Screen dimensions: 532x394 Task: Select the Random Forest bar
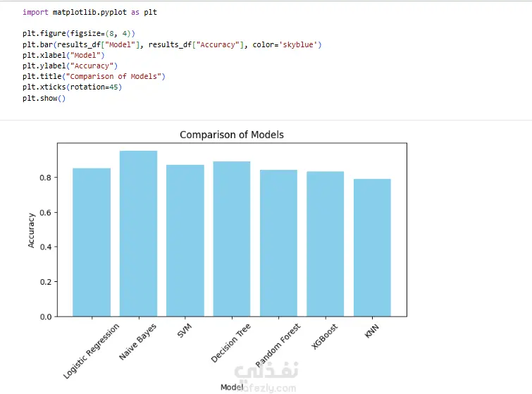click(278, 243)
